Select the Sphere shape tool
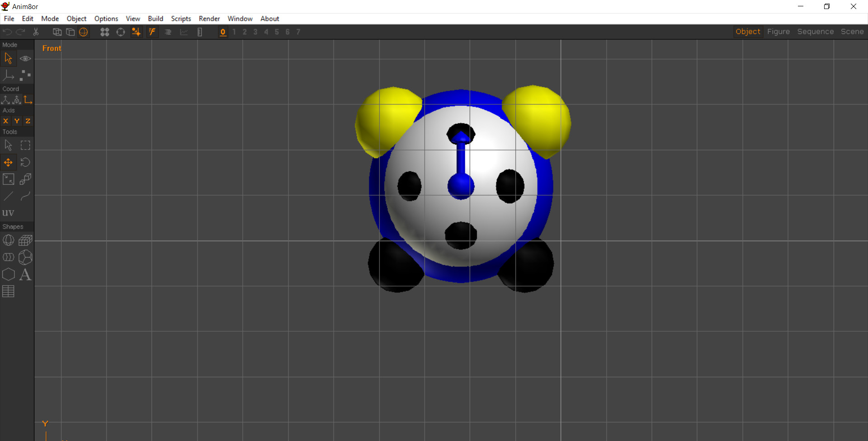Screen dimensions: 868x441 point(8,240)
